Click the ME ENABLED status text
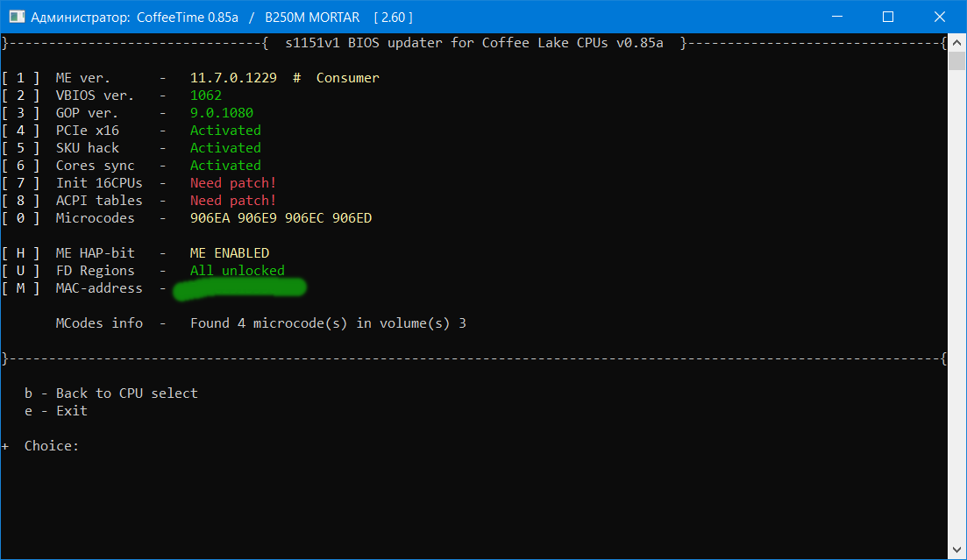 click(x=230, y=253)
